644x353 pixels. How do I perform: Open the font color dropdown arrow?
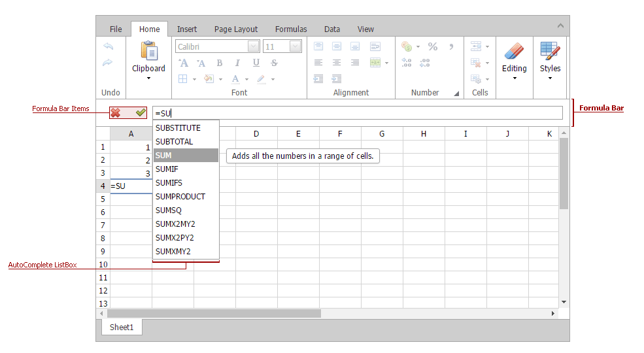click(x=246, y=80)
